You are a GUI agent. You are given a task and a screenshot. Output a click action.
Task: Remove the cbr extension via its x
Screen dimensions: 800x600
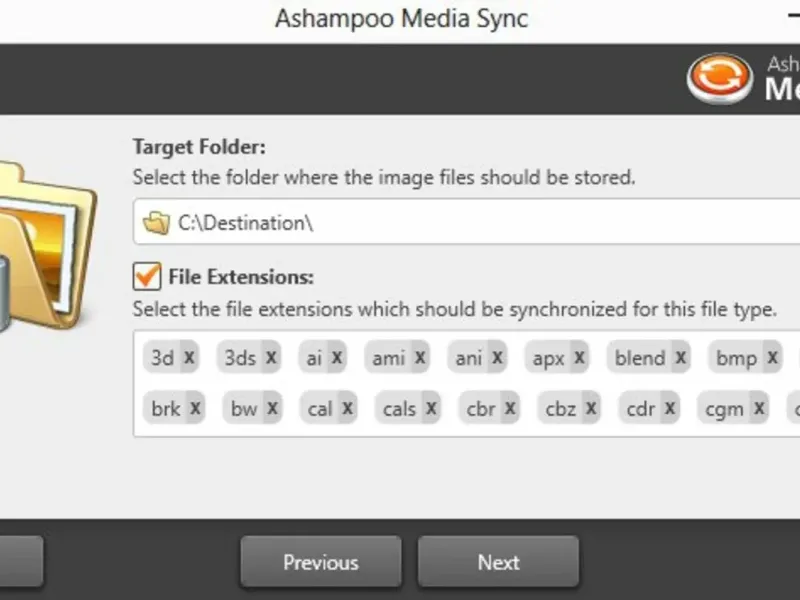[x=511, y=408]
